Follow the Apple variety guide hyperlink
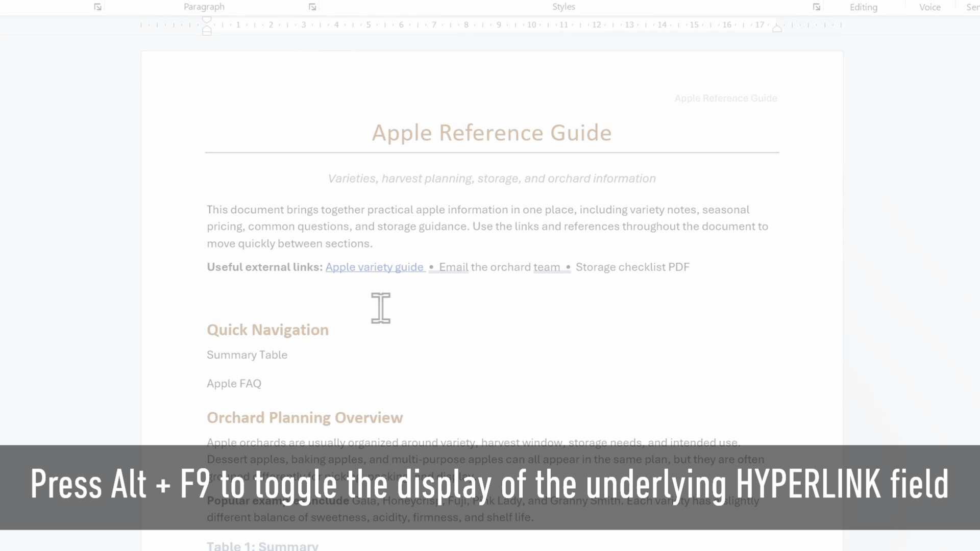This screenshot has width=980, height=551. [375, 267]
